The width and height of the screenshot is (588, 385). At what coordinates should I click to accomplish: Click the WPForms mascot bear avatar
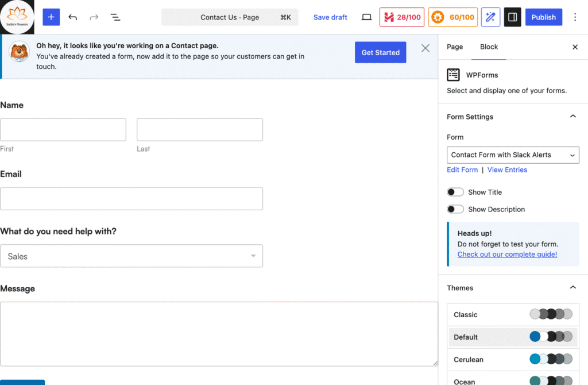[x=19, y=51]
